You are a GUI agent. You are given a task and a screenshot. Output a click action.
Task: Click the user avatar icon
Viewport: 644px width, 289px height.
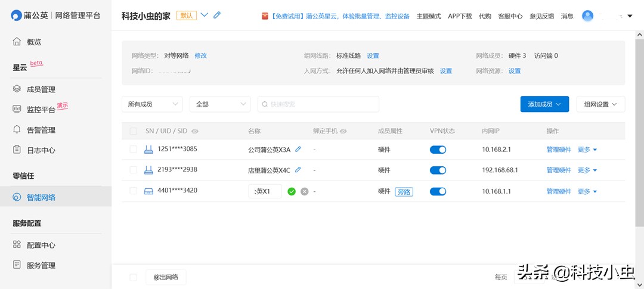588,16
